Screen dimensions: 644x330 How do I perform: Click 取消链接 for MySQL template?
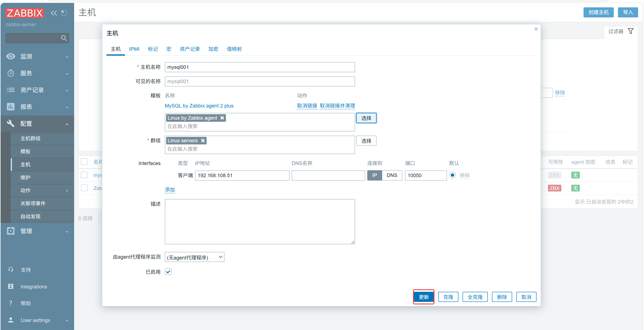point(307,106)
